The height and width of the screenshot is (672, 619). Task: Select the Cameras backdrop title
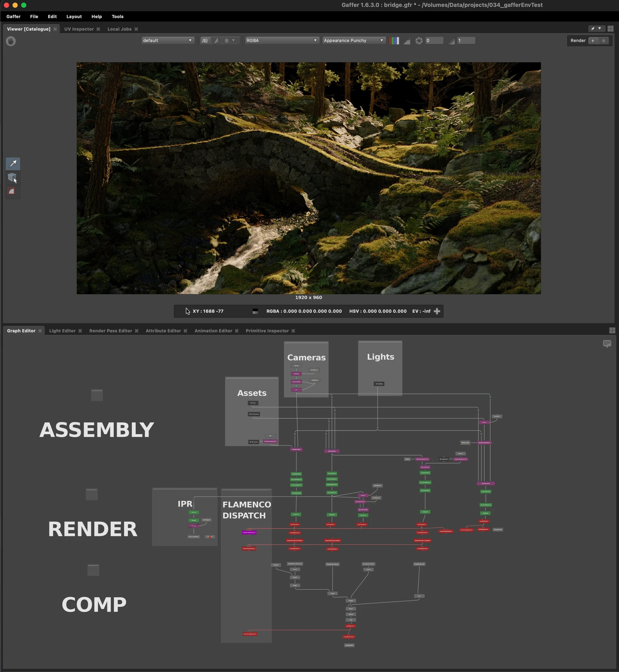tap(306, 357)
